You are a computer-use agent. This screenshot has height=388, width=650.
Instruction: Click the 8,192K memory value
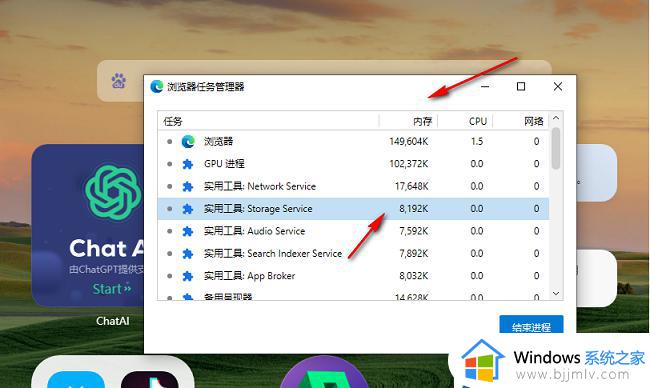(413, 209)
